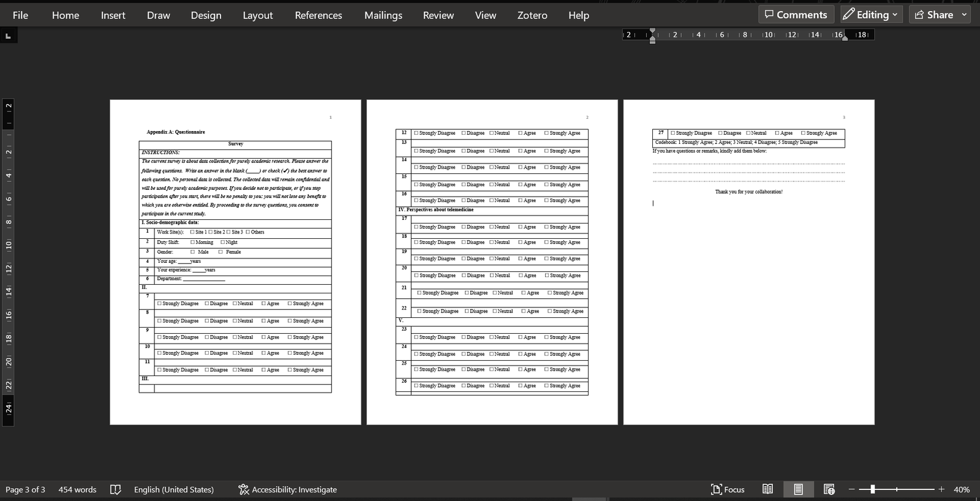980x501 pixels.
Task: Open the References tab
Action: click(318, 15)
